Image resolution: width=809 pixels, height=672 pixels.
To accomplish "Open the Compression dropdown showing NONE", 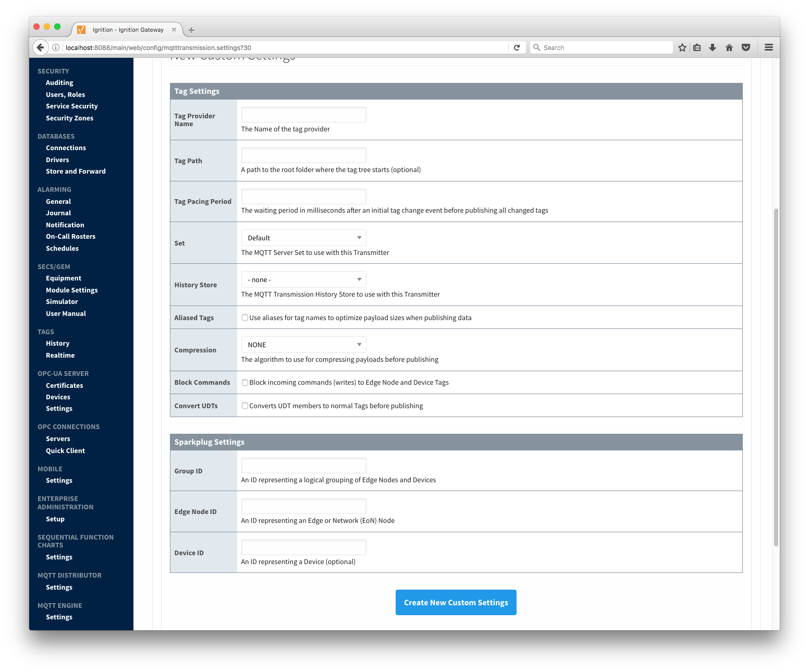I will (x=303, y=345).
